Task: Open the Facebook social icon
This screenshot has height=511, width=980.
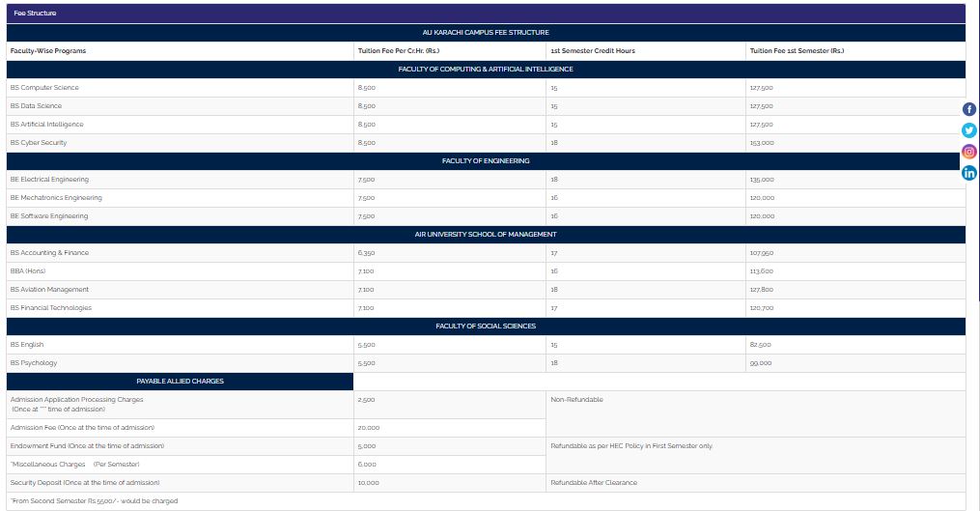Action: click(x=968, y=109)
